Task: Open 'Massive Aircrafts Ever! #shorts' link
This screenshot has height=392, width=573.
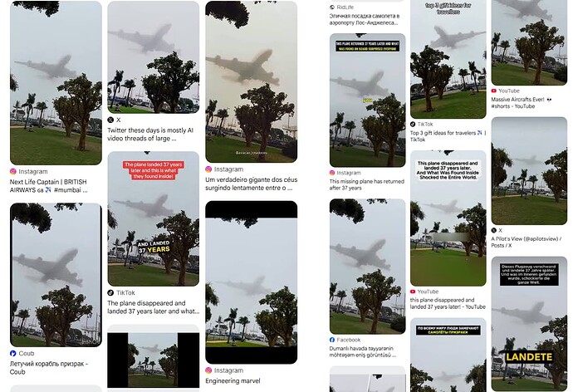Action: pos(522,103)
